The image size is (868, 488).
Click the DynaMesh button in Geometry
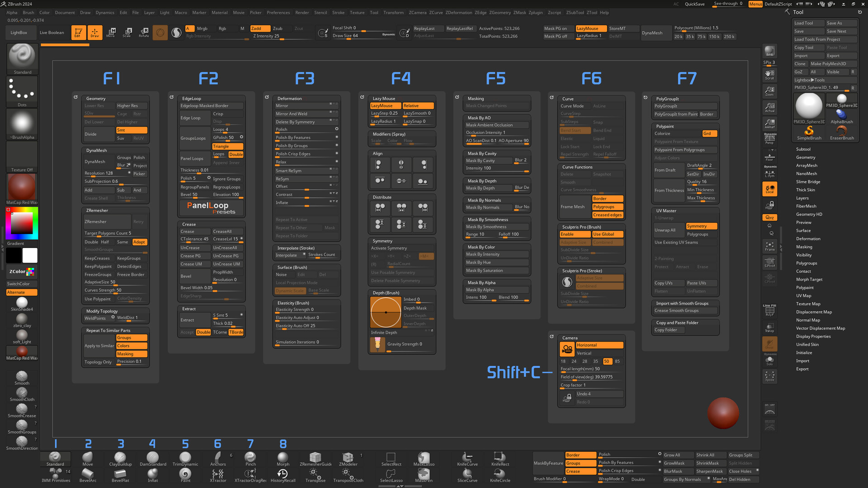coord(99,162)
